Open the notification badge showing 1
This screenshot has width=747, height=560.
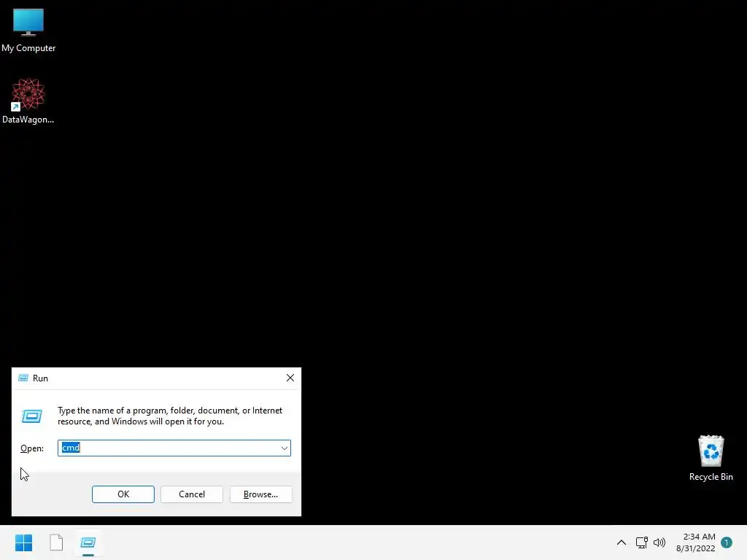[x=727, y=542]
